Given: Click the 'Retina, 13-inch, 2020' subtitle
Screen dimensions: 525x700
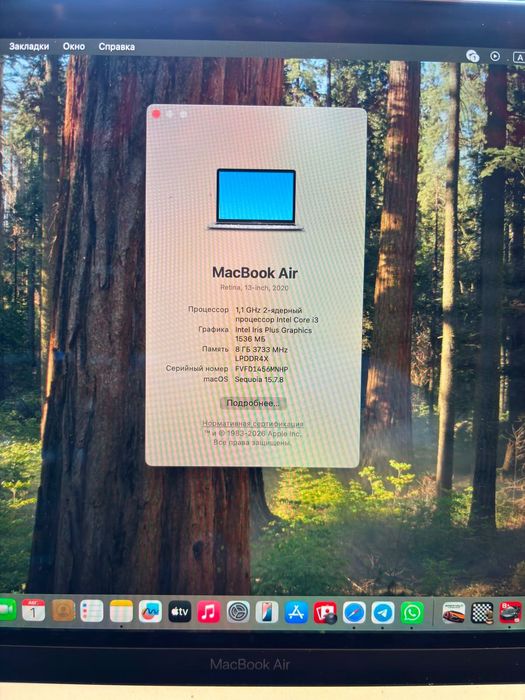Looking at the screenshot, I should click(254, 288).
